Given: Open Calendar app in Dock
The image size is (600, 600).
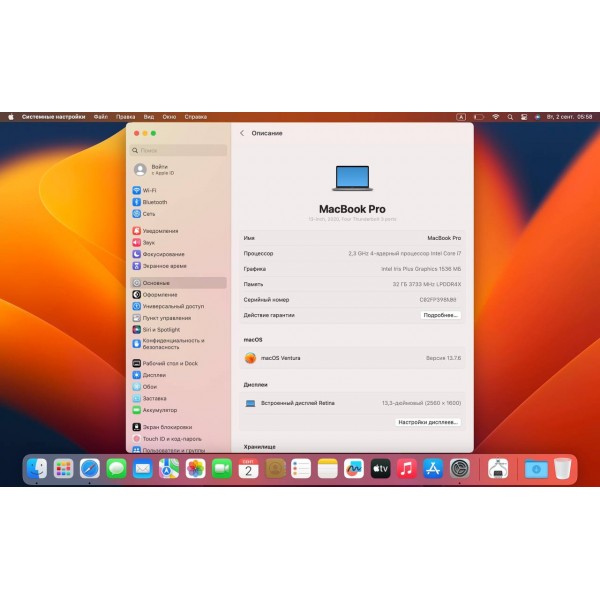Looking at the screenshot, I should (248, 468).
